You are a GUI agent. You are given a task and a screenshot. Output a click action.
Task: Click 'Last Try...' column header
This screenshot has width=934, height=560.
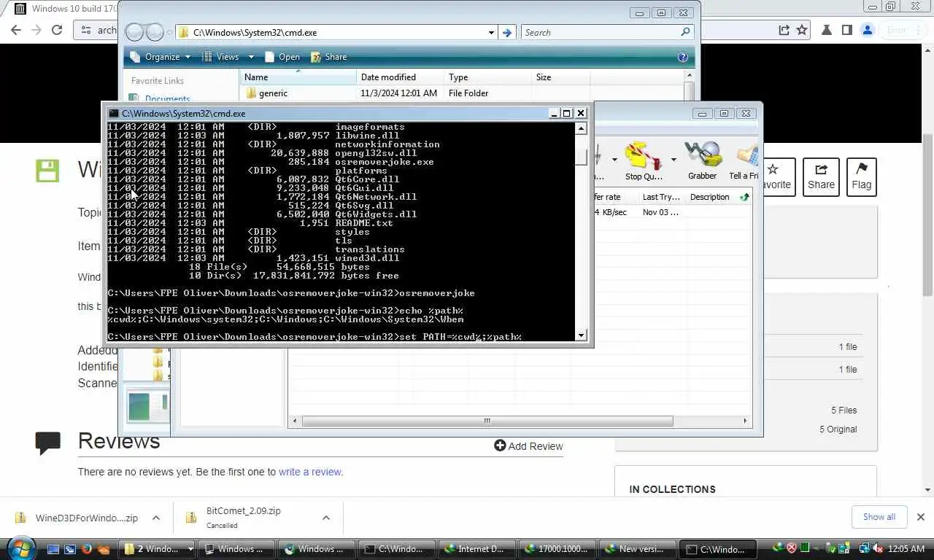click(x=660, y=197)
